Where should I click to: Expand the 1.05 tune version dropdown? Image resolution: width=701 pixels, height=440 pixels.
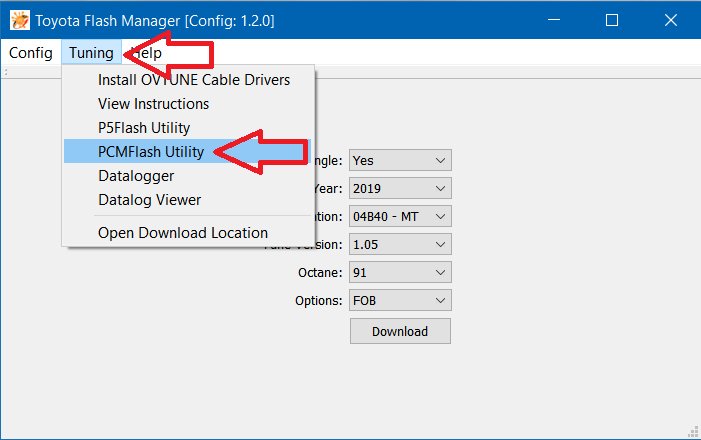coord(400,245)
